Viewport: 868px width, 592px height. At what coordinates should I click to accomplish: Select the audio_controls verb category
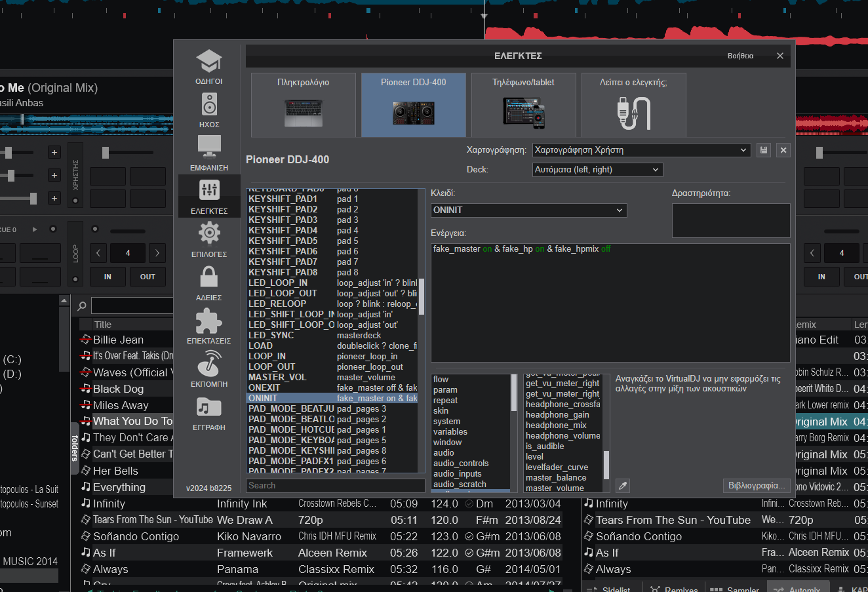point(471,464)
